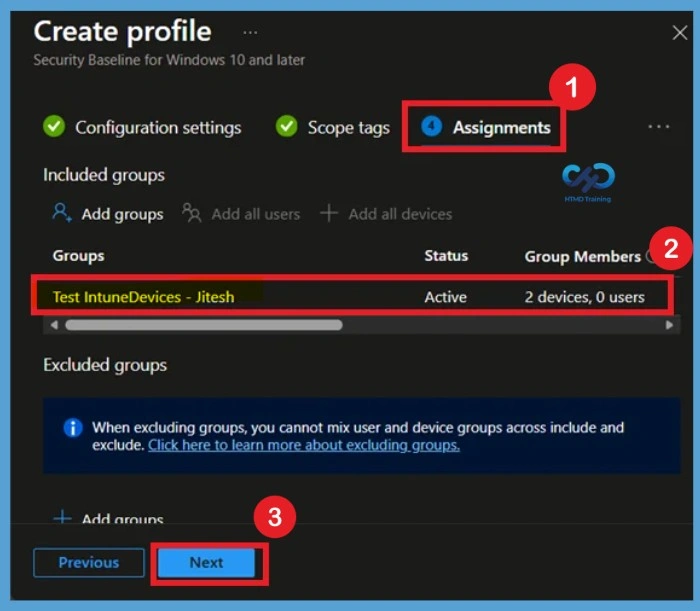Click the horizontal scrollbar thumb
Screen dimensions: 700x611
[204, 325]
